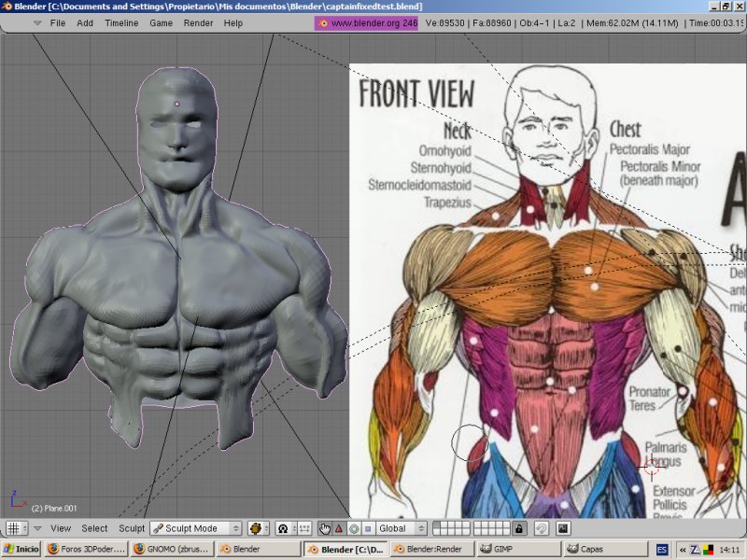Click the system tray clock 14:11

[x=729, y=550]
